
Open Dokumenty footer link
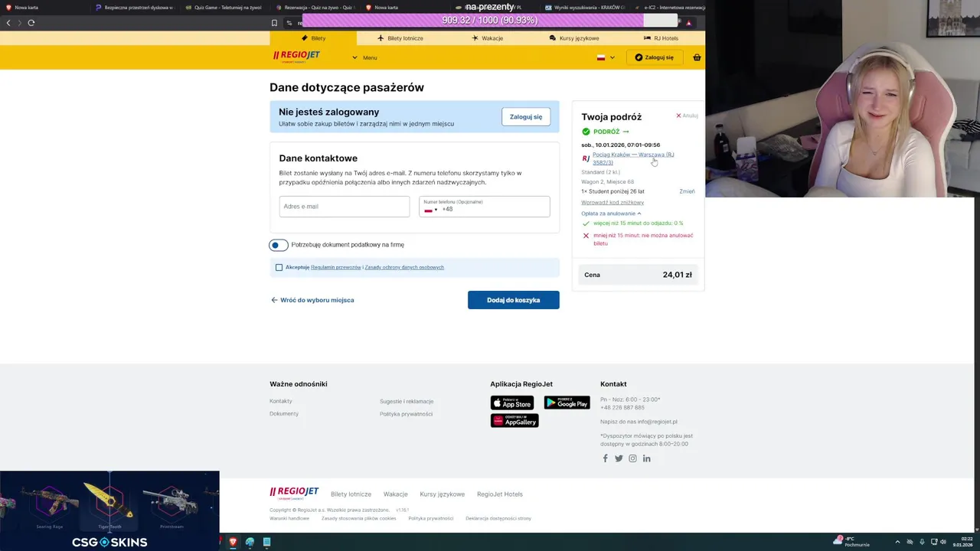pos(284,413)
